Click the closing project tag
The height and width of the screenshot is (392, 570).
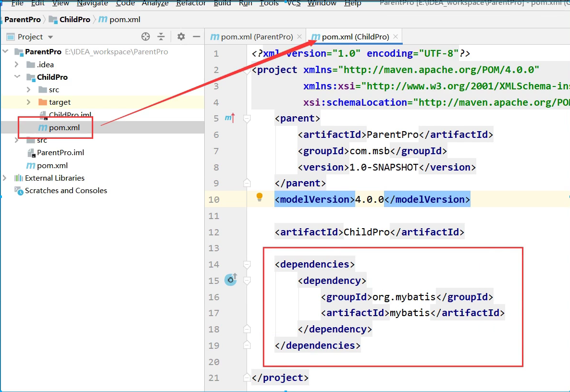pos(280,378)
